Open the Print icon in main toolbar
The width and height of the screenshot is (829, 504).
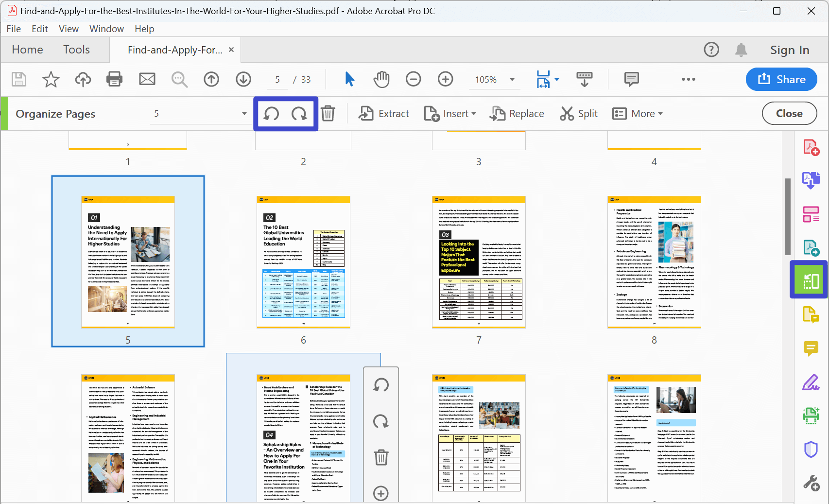point(114,79)
